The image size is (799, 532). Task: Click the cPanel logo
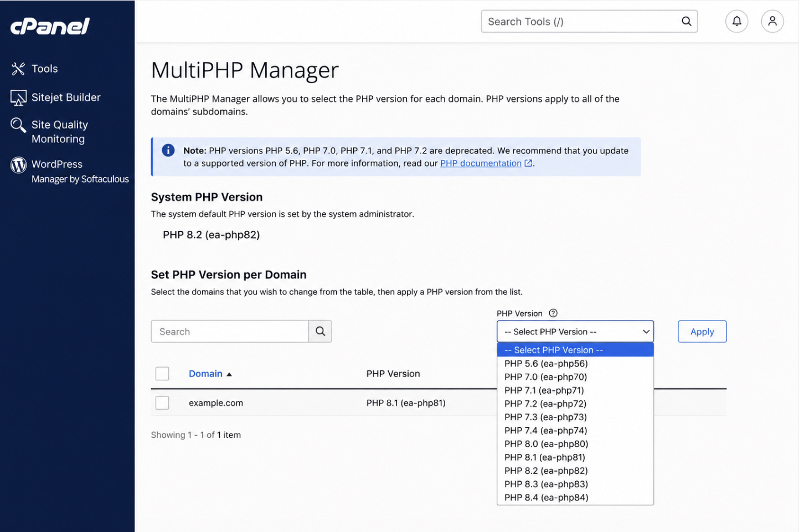50,26
